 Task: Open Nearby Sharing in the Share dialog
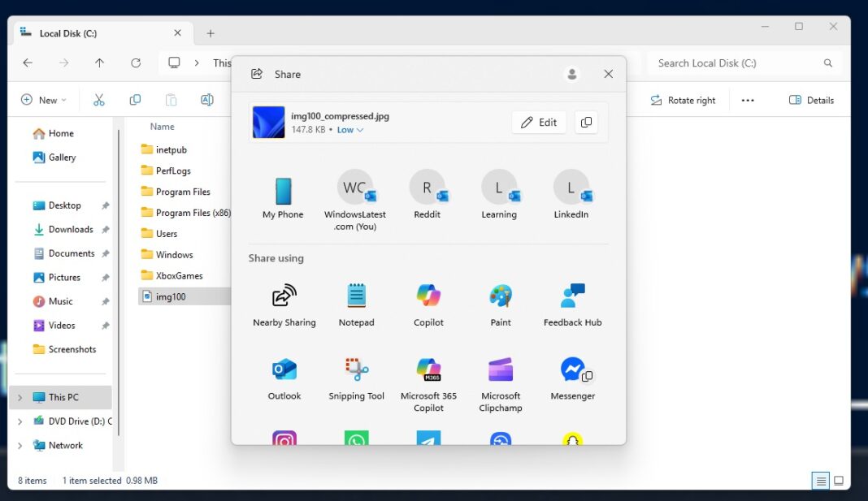(x=284, y=297)
